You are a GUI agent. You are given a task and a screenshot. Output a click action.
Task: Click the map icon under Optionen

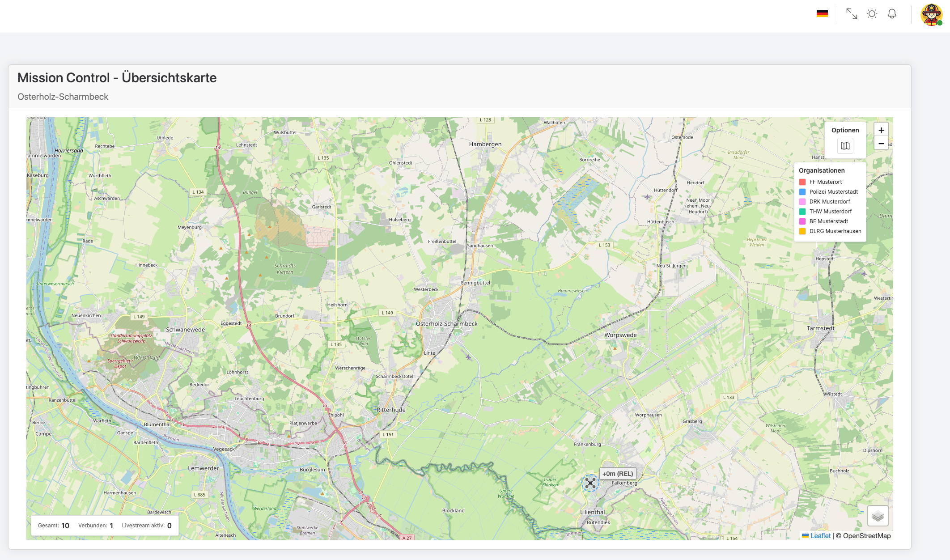[845, 146]
